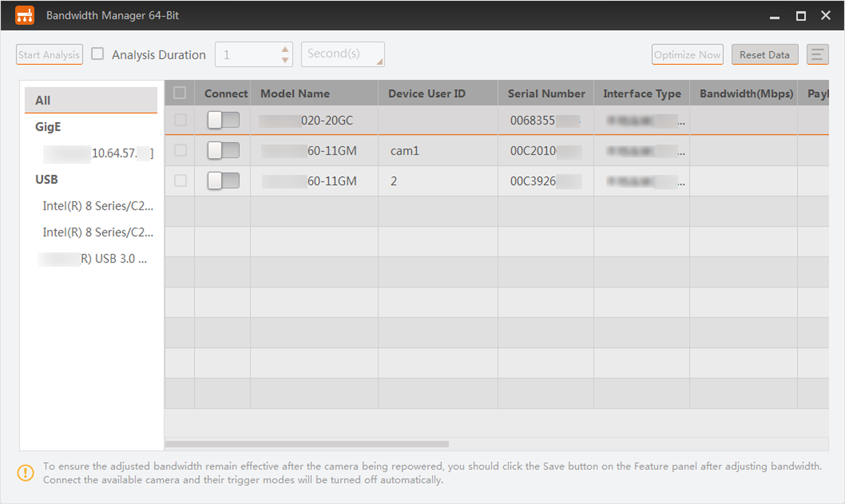Screen dimensions: 845x504
Task: Select the All category in the sidebar
Action: 91,100
